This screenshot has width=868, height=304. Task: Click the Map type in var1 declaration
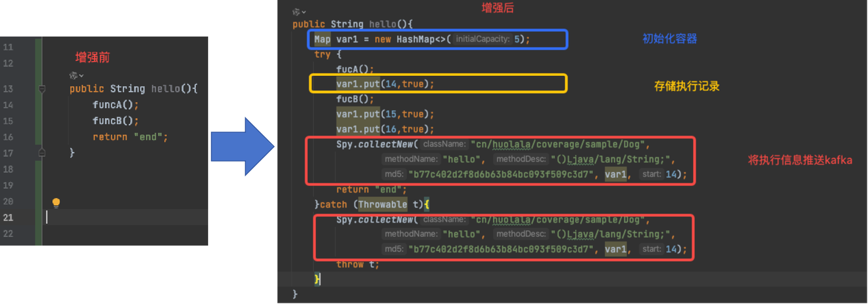[x=322, y=39]
